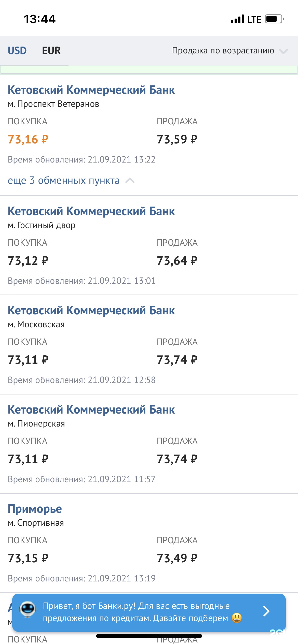Open Кетовский Коммерческий Банк at Гостиный двор
This screenshot has width=298, height=644.
click(x=91, y=211)
